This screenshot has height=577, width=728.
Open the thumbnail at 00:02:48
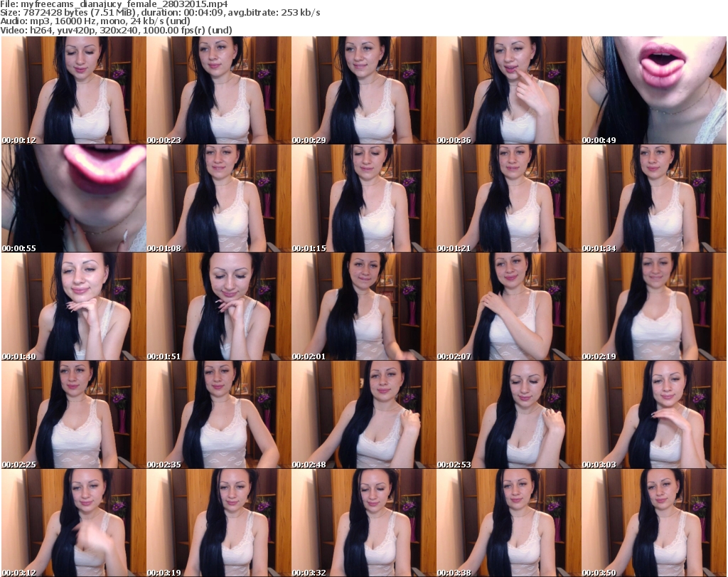click(363, 414)
